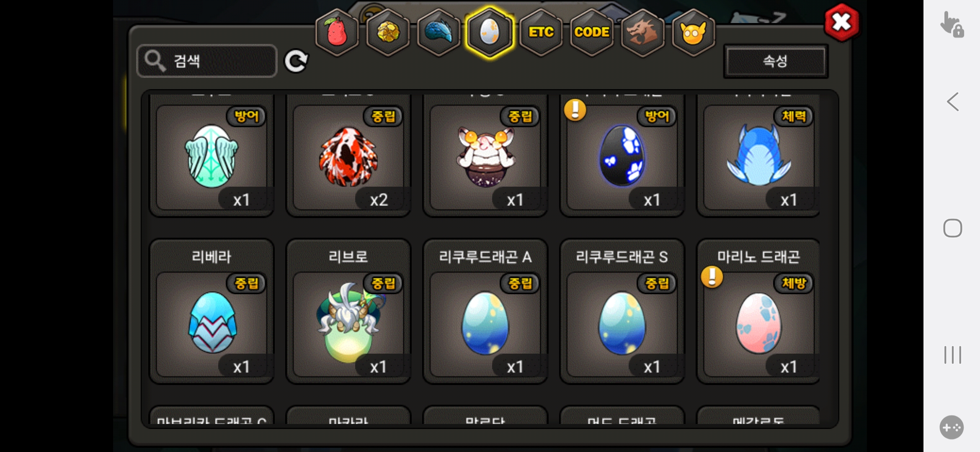Open the fruit food category tab
Viewport: 980px width, 452px height.
tap(337, 33)
